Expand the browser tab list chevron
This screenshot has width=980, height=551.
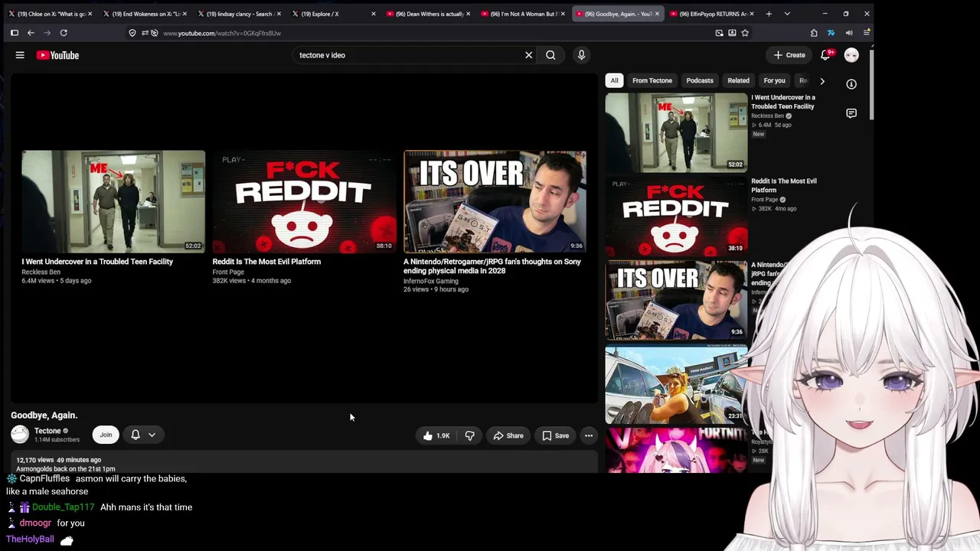pos(787,14)
